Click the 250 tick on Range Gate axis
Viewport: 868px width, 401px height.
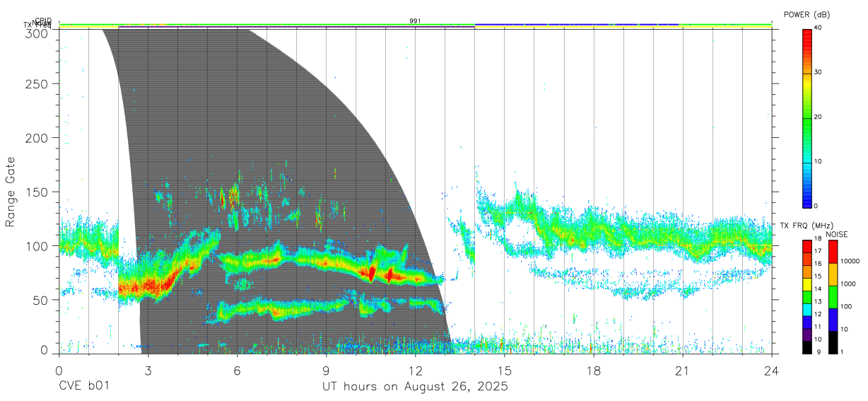click(x=37, y=84)
